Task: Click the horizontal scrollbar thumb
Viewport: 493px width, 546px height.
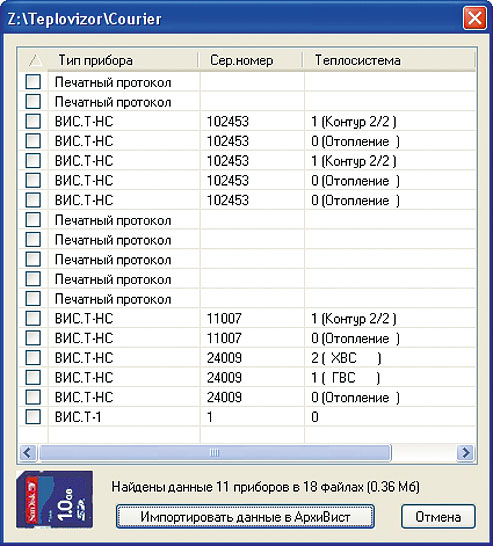Action: tap(215, 453)
